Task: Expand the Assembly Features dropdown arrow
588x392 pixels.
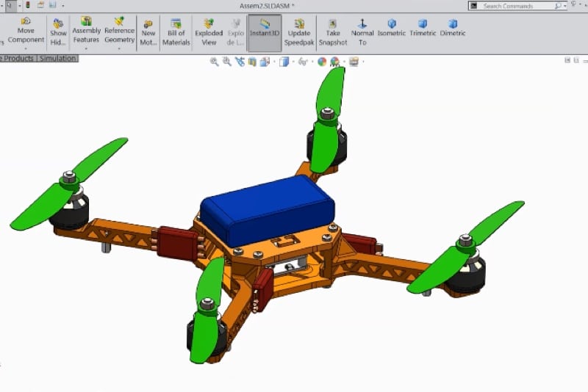Action: [86, 48]
